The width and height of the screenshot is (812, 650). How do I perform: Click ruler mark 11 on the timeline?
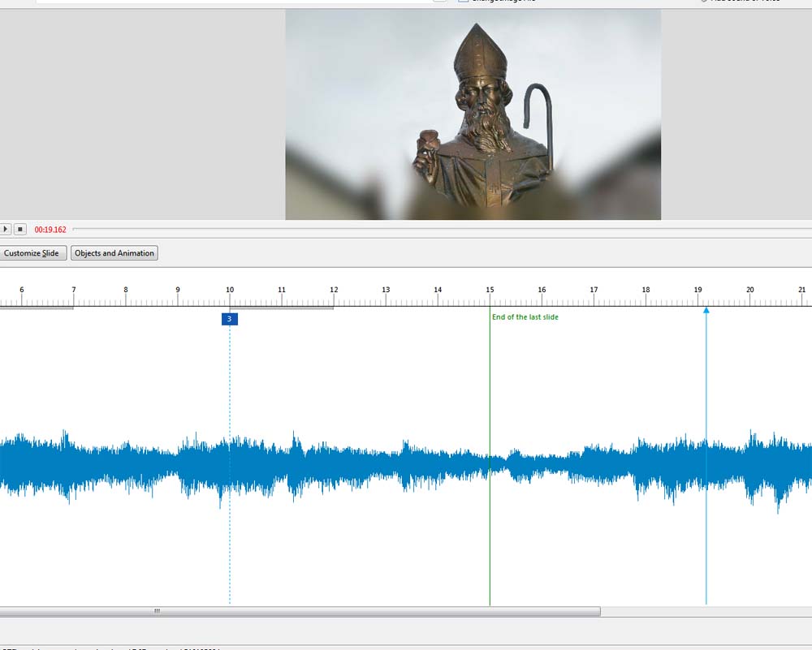click(282, 290)
